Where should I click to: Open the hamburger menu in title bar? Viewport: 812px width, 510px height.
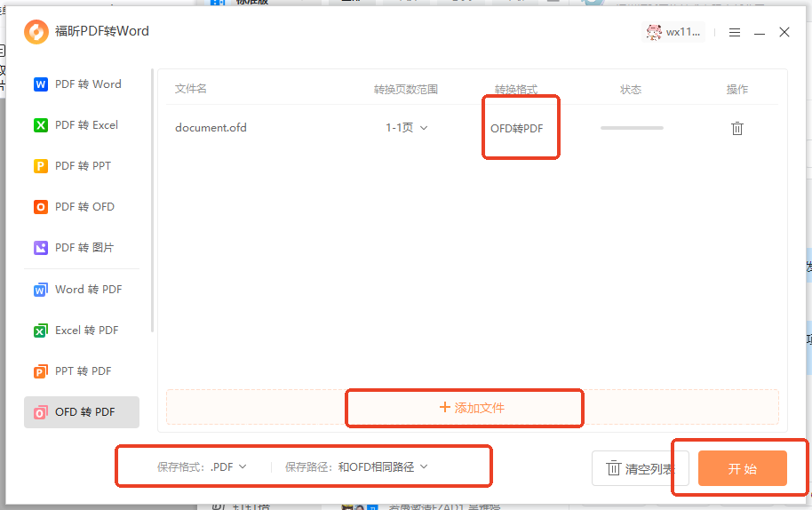(x=735, y=32)
